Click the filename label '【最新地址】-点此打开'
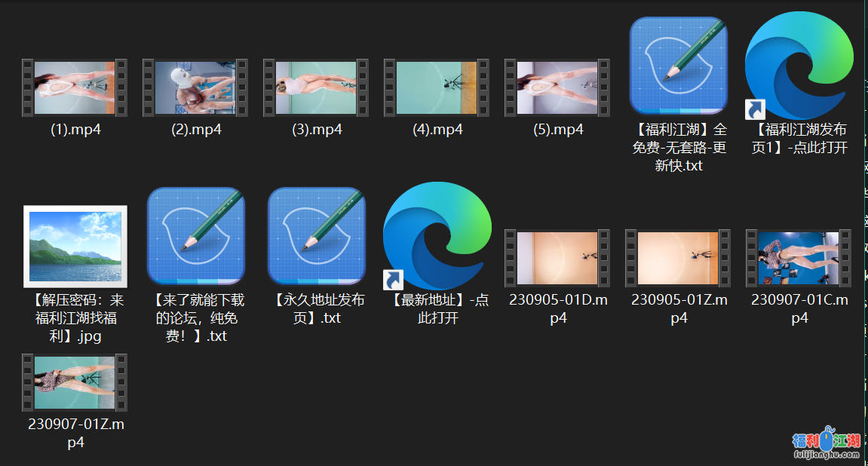This screenshot has width=868, height=466. (437, 308)
